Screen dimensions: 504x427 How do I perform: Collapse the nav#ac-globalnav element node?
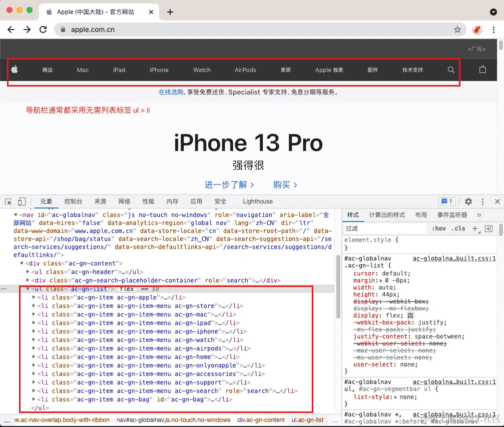(16, 215)
